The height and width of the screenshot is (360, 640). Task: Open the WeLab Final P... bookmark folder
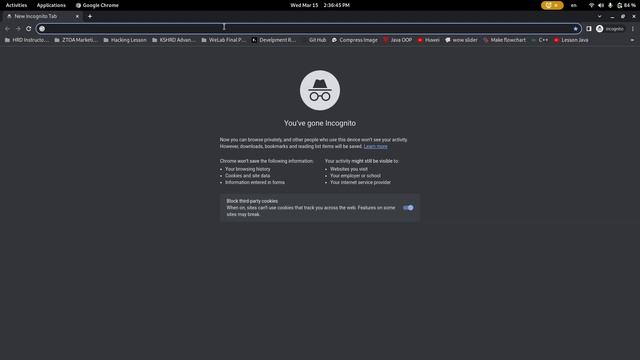click(223, 40)
